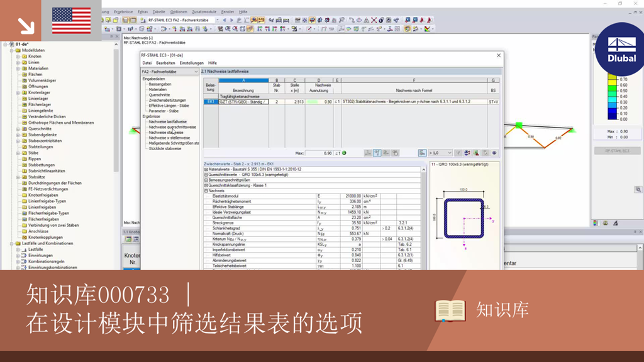Click the first greyed graph icon below the results table
The height and width of the screenshot is (362, 644).
pos(368,153)
